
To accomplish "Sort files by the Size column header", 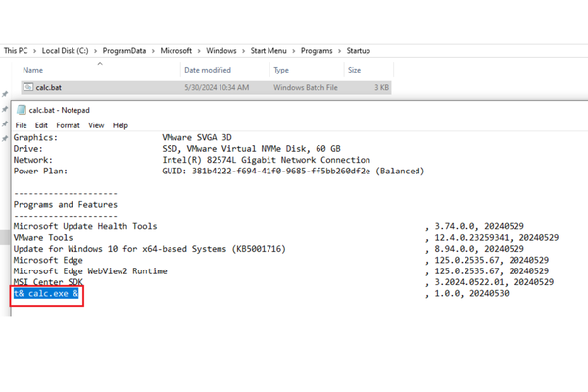I will pyautogui.click(x=354, y=70).
